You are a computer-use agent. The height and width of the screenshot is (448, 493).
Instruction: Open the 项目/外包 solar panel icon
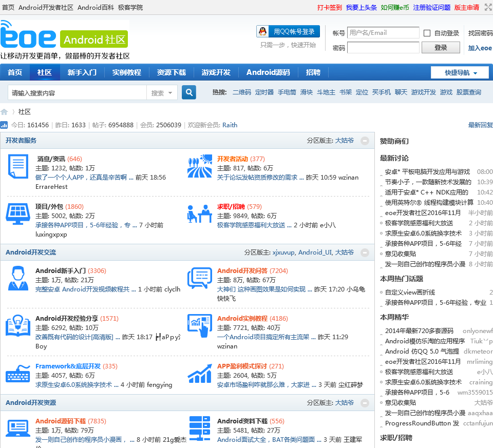click(x=18, y=214)
